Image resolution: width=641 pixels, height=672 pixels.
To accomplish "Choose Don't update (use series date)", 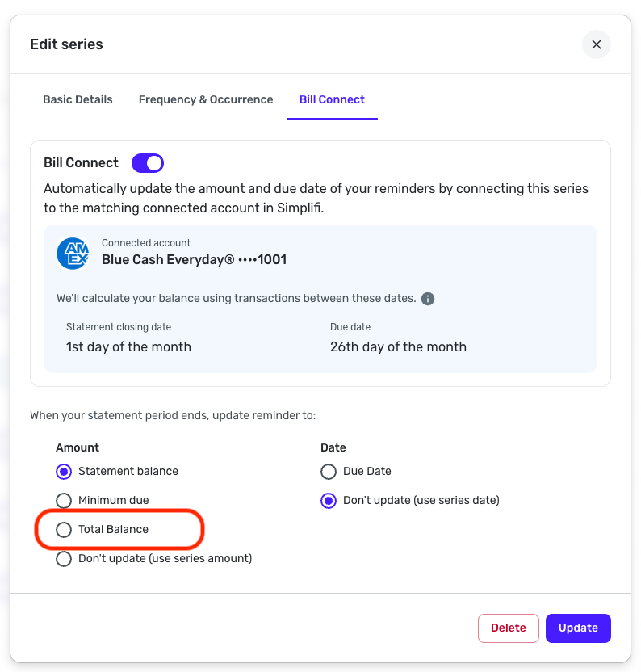I will (329, 500).
